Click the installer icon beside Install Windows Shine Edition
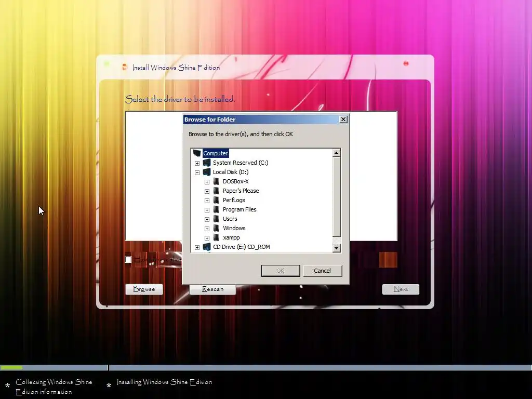This screenshot has height=399, width=532. point(125,67)
